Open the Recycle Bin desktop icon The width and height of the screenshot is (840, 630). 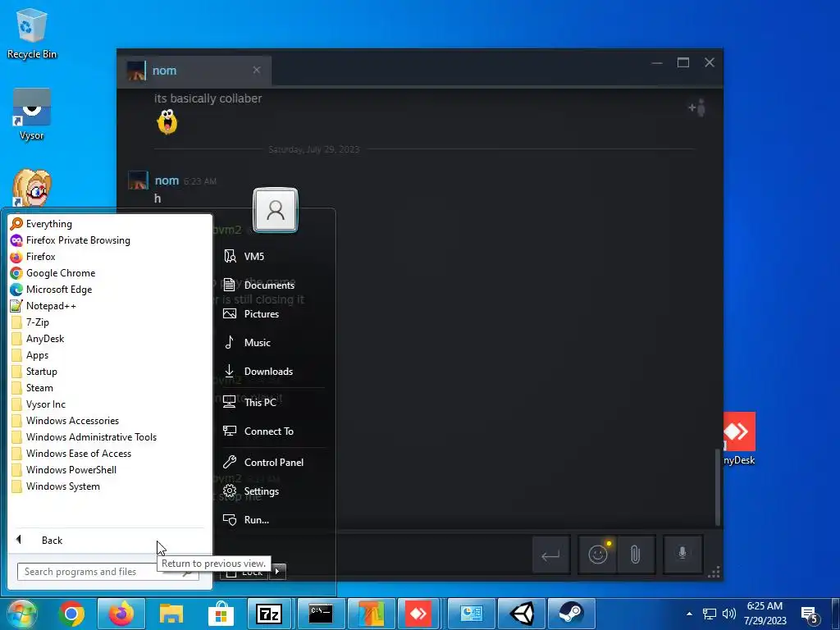[x=32, y=33]
